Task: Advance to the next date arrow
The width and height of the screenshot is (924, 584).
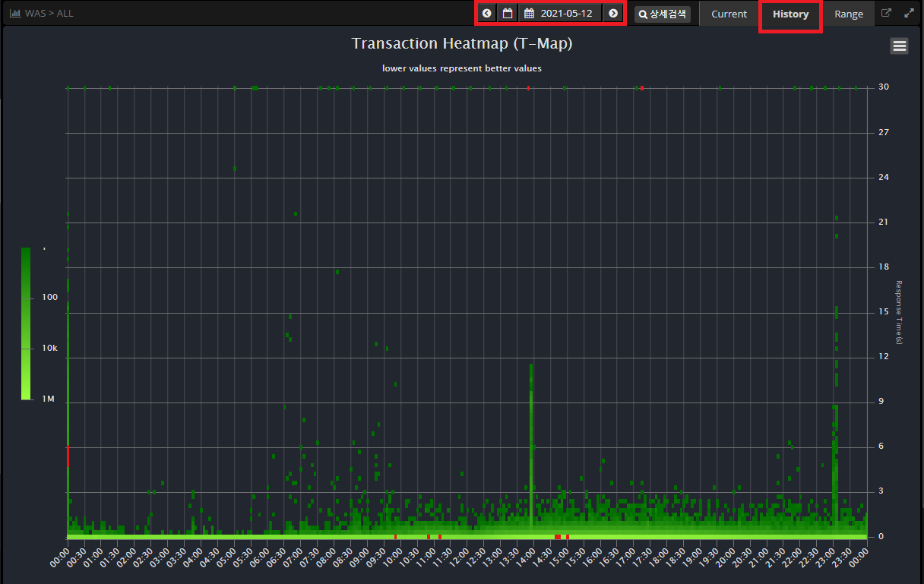Action: (x=613, y=14)
